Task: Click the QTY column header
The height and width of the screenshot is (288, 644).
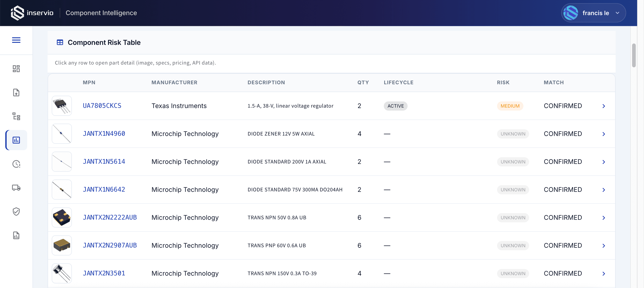Action: coord(363,82)
